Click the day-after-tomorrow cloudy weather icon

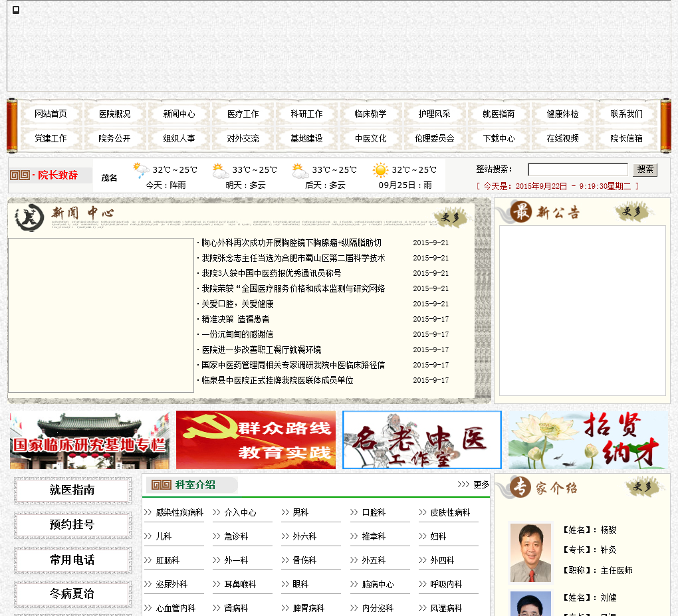pos(300,170)
